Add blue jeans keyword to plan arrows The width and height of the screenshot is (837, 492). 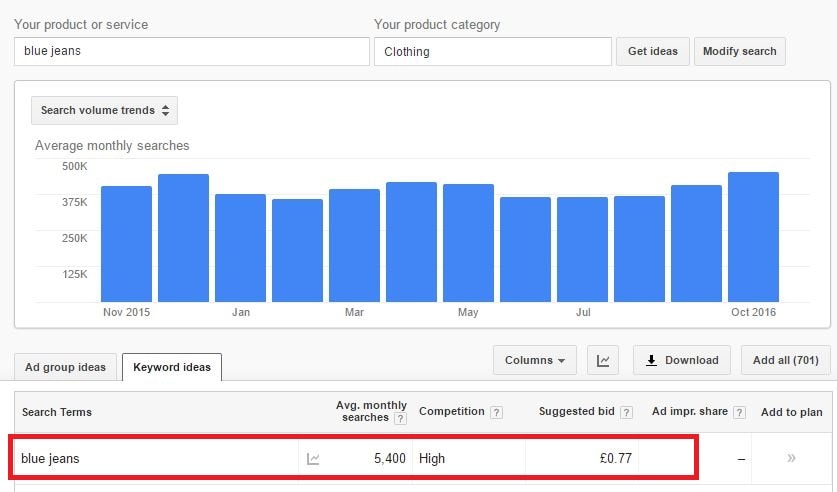[x=791, y=458]
